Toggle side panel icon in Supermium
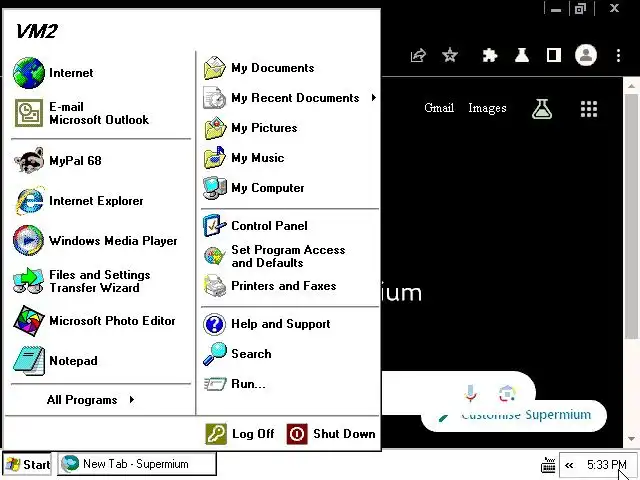Image resolution: width=640 pixels, height=480 pixels. point(553,55)
